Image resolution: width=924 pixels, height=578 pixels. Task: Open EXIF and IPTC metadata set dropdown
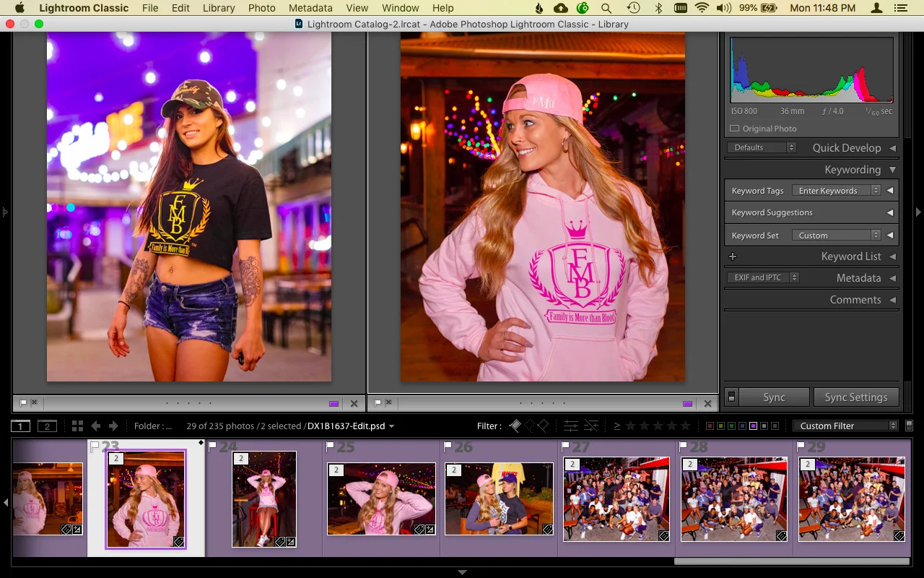[763, 277]
